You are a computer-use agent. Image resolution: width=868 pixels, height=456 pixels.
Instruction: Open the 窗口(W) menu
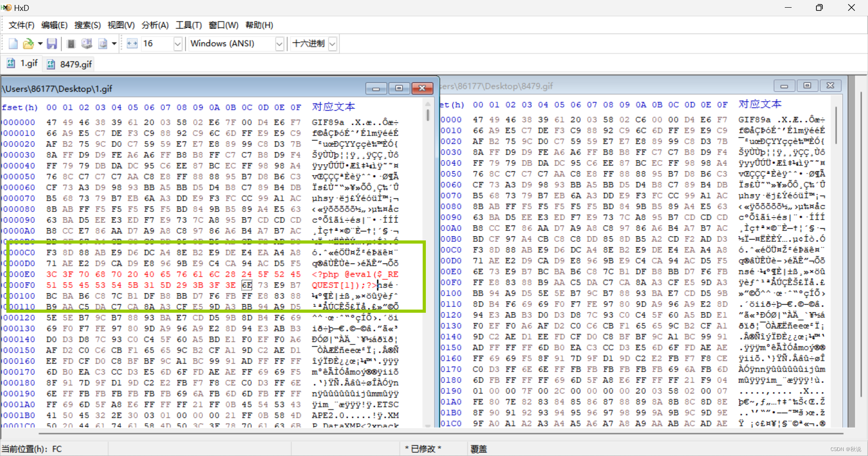click(x=223, y=25)
